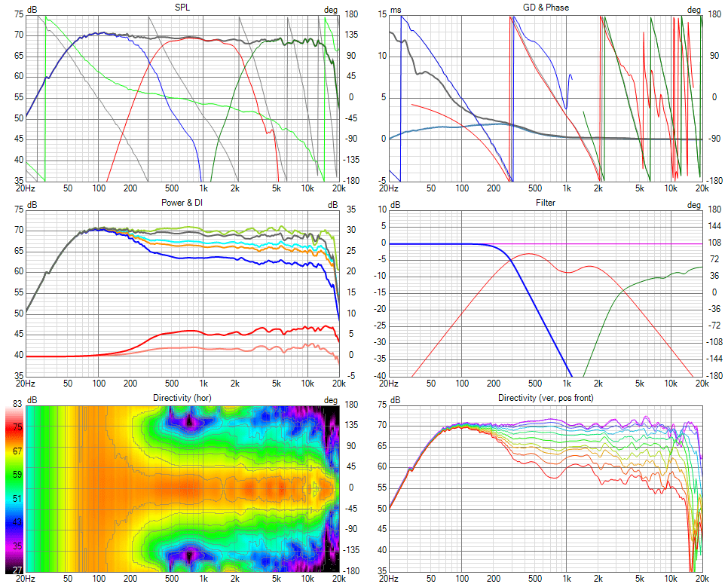
Task: Click the "GD & Phase" chart title
Action: pos(546,8)
